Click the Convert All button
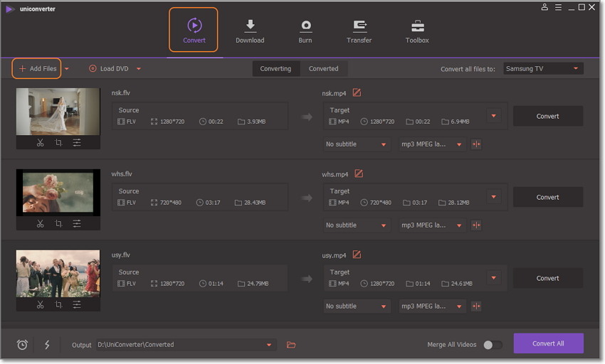Image resolution: width=605 pixels, height=364 pixels. pos(548,343)
